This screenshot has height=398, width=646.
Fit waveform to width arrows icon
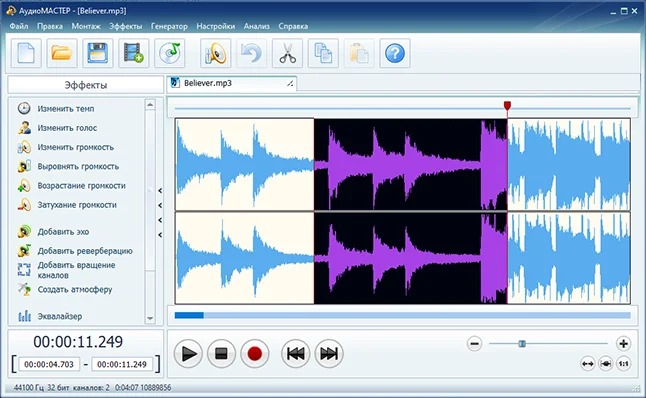click(x=587, y=364)
